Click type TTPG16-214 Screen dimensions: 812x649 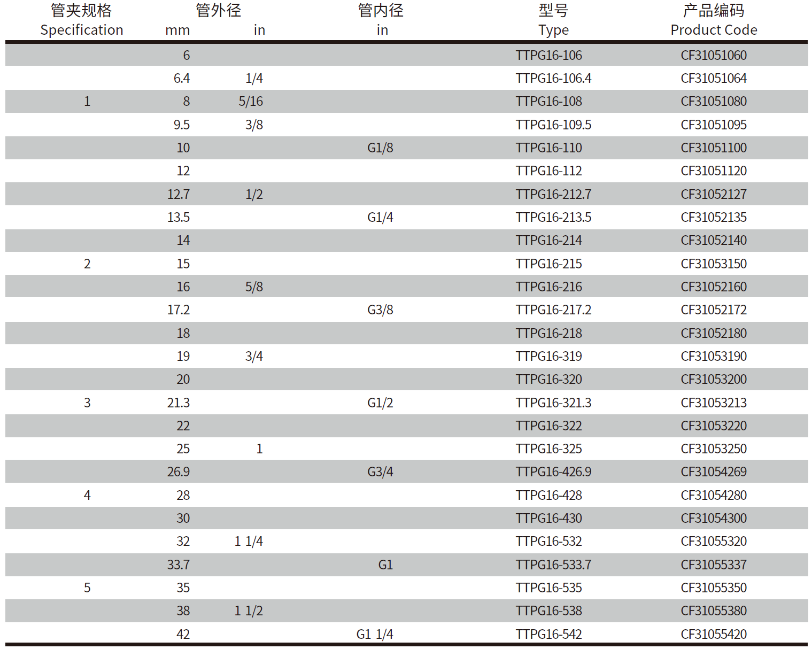(548, 240)
